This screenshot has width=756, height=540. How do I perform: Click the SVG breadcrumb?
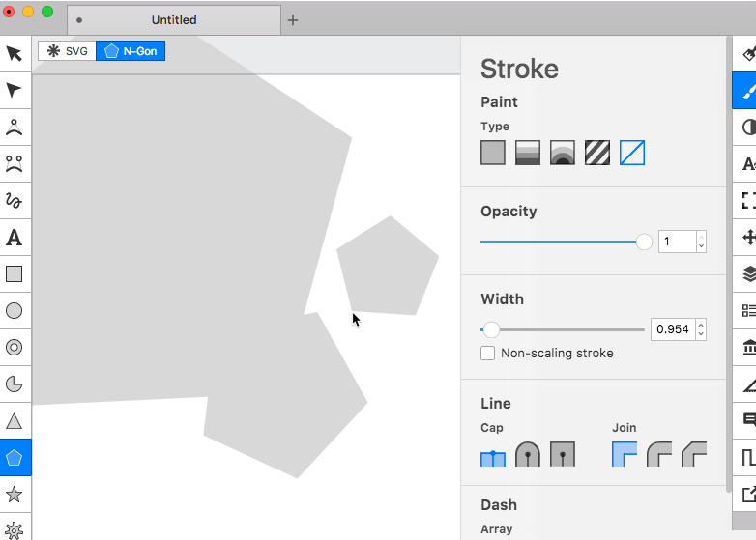tap(67, 51)
